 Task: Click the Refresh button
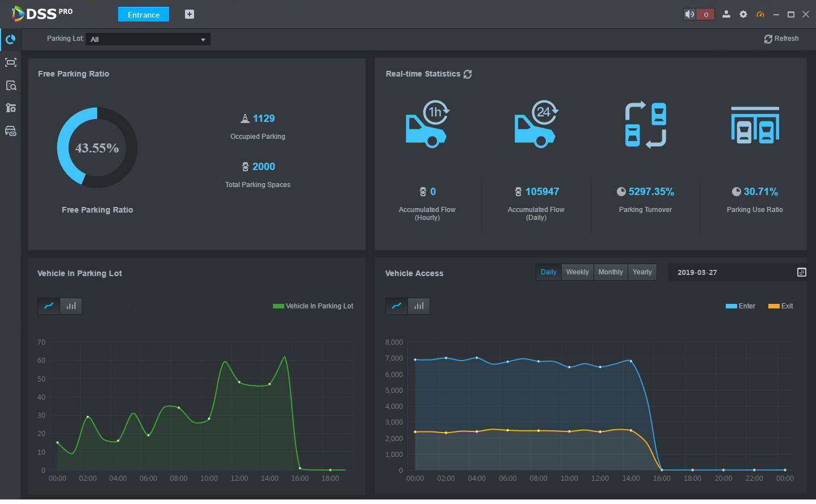tap(781, 39)
